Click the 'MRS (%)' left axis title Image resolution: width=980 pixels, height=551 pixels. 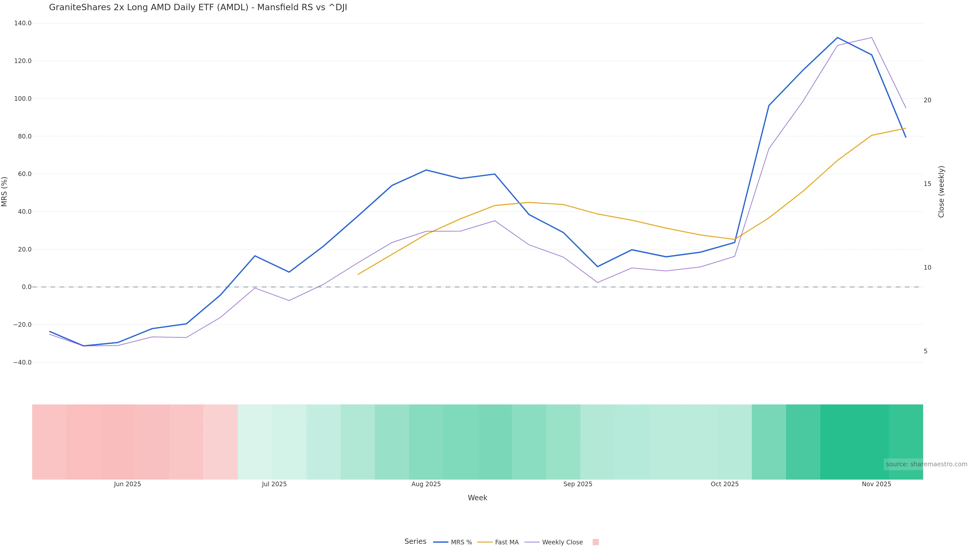pos(5,192)
